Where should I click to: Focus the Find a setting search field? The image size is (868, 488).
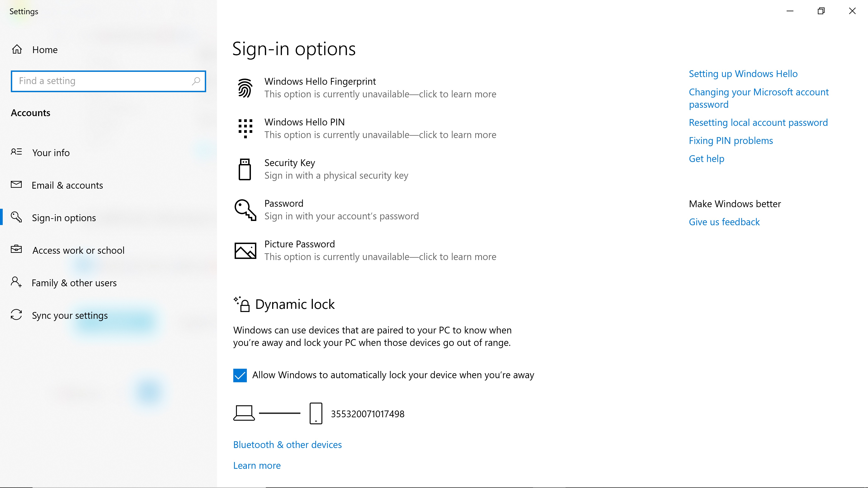pos(101,81)
